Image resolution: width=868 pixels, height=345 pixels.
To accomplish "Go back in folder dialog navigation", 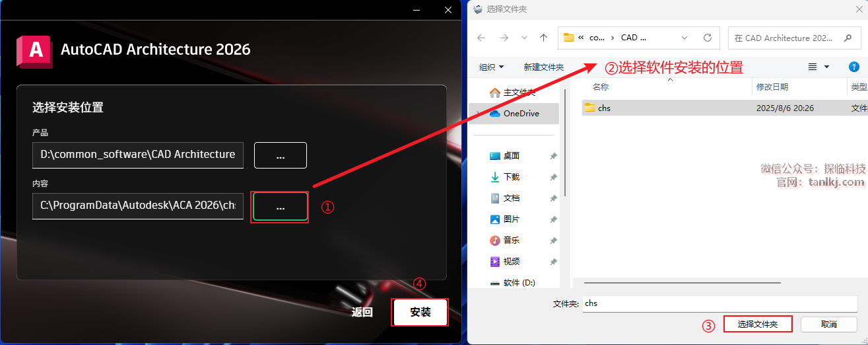I will tap(481, 38).
